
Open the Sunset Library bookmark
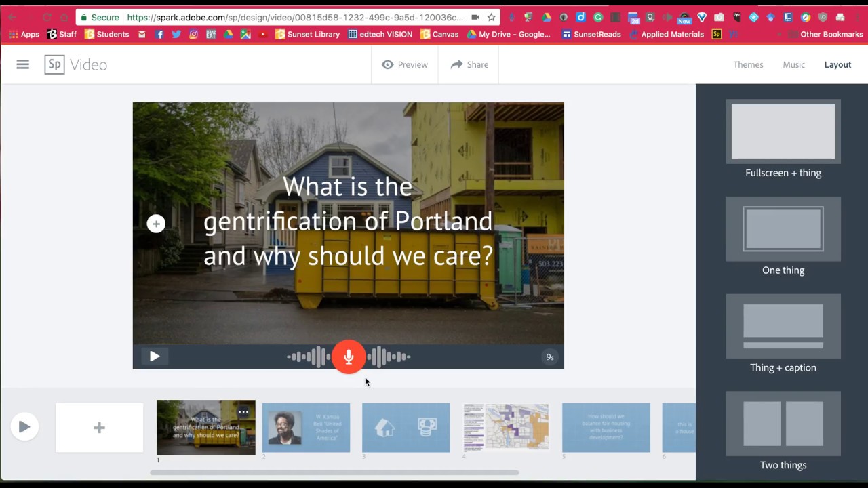click(307, 34)
